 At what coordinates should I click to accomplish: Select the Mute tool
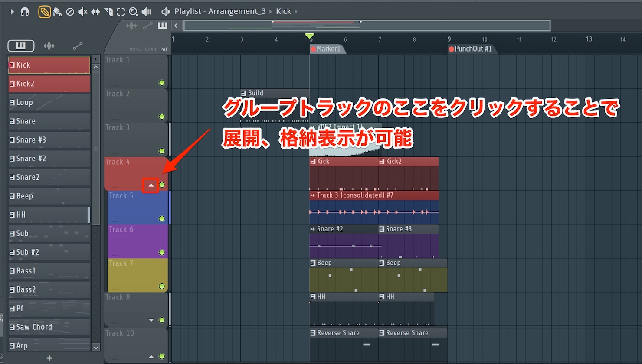83,12
